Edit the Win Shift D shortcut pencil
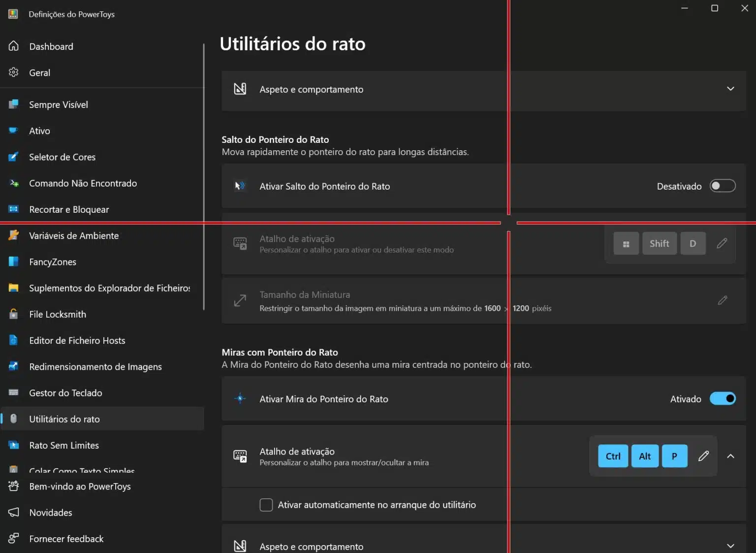 pyautogui.click(x=722, y=243)
